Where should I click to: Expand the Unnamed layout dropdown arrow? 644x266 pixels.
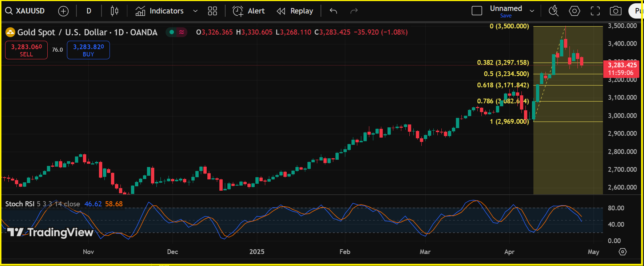pyautogui.click(x=532, y=11)
